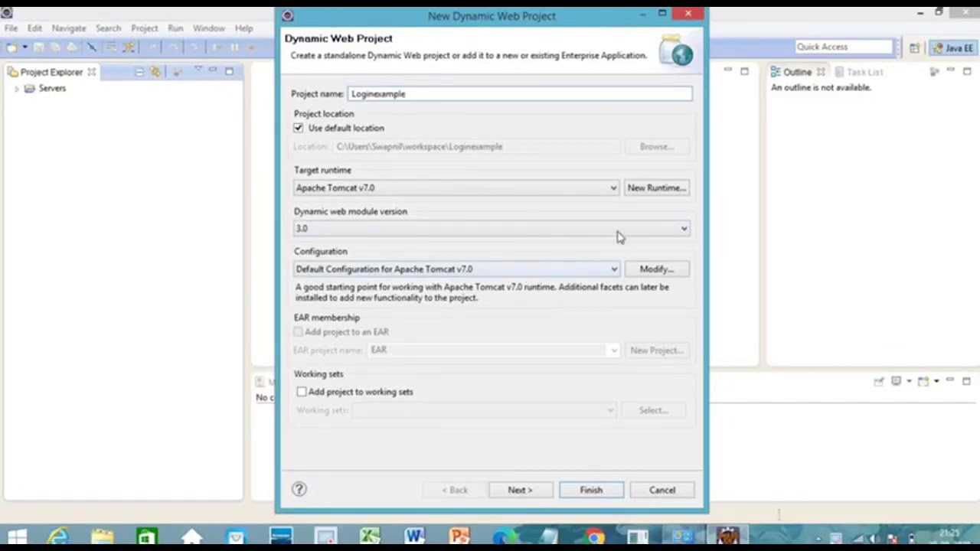The image size is (980, 551).
Task: Expand the Servers tree node
Action: point(17,89)
